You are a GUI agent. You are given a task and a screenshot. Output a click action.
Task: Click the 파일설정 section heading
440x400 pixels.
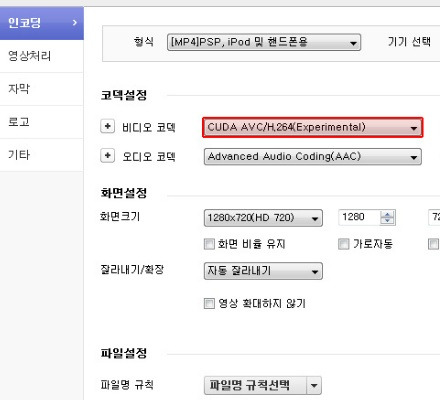click(124, 353)
